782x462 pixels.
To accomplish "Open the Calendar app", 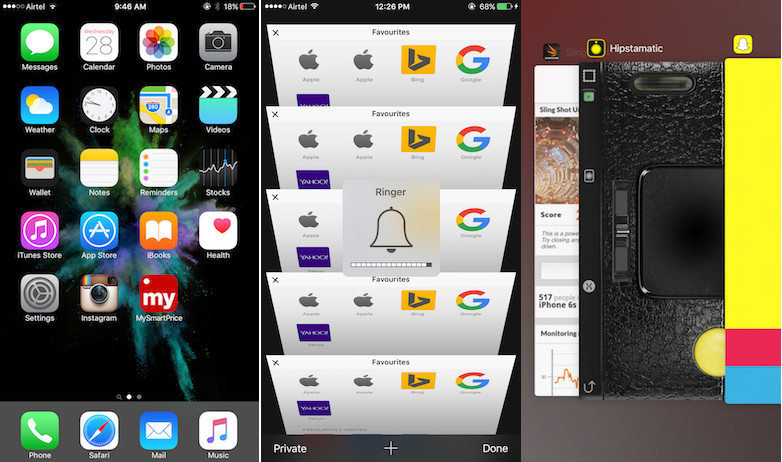I will coord(99,42).
